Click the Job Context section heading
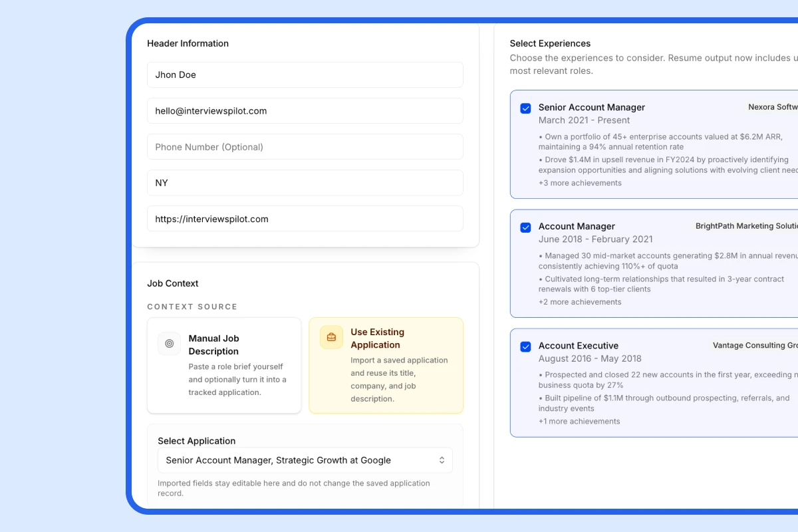The image size is (798, 532). (x=172, y=283)
